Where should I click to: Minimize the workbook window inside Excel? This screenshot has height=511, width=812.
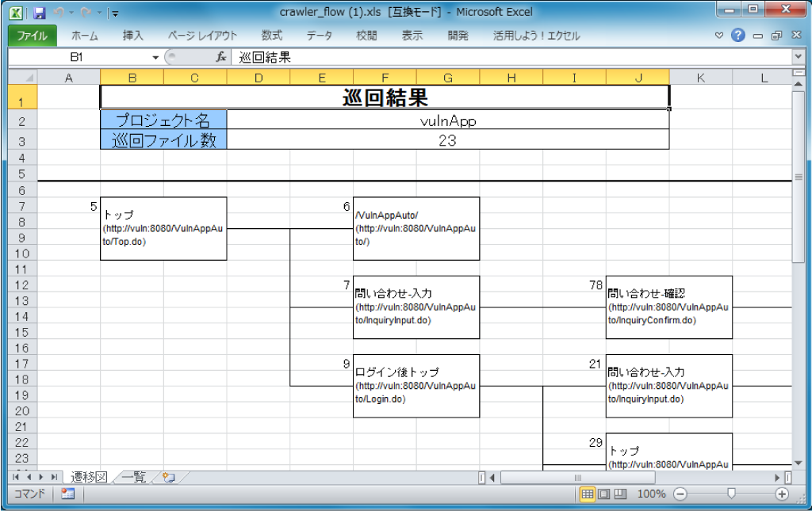[757, 36]
